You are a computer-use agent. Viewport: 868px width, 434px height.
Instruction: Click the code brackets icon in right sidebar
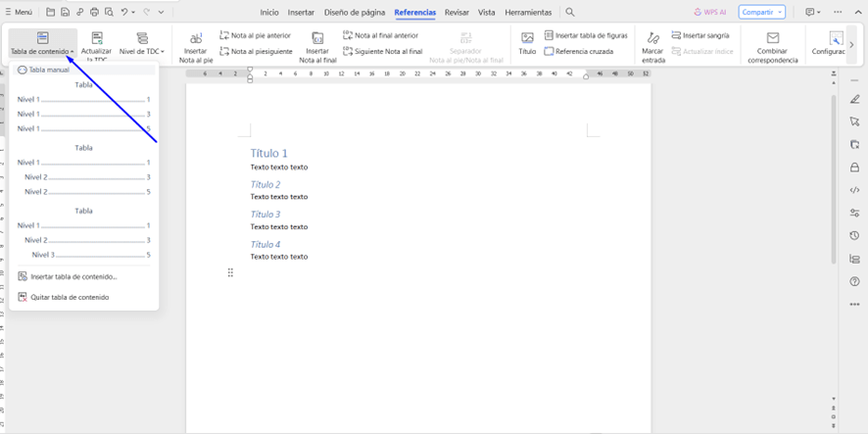click(x=854, y=190)
